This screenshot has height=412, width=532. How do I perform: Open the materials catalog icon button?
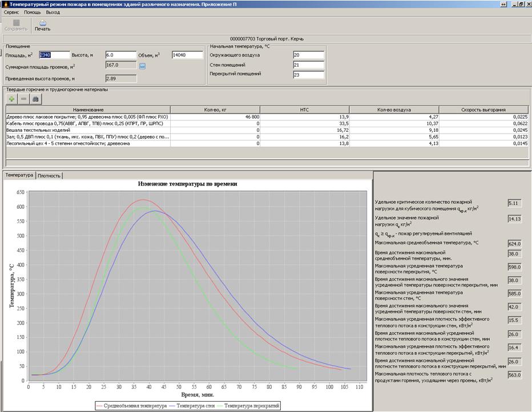[35, 99]
